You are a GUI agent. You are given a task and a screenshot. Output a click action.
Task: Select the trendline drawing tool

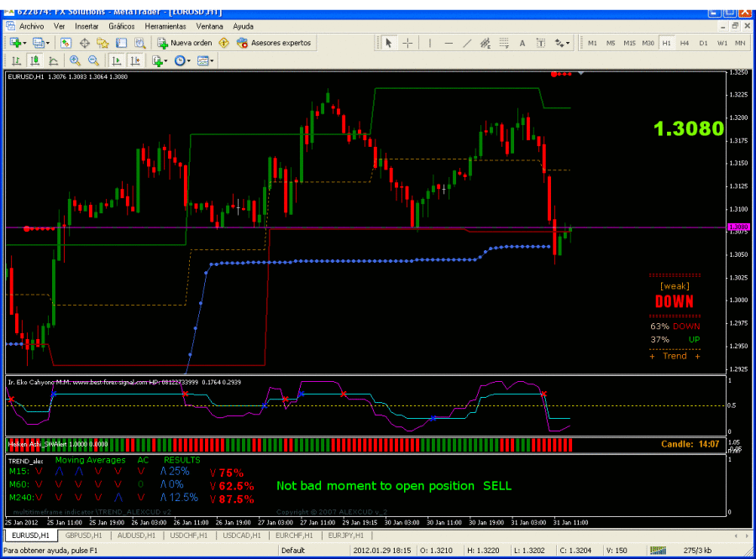467,43
